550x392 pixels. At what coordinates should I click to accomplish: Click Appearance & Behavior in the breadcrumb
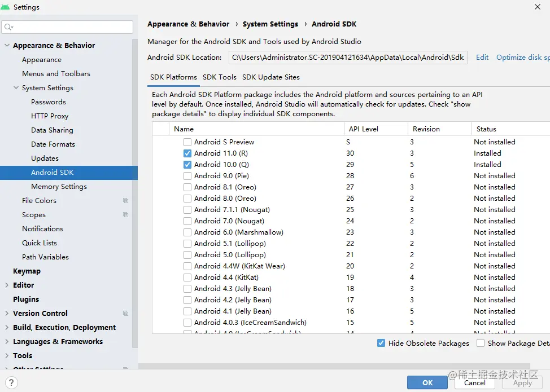tap(188, 24)
